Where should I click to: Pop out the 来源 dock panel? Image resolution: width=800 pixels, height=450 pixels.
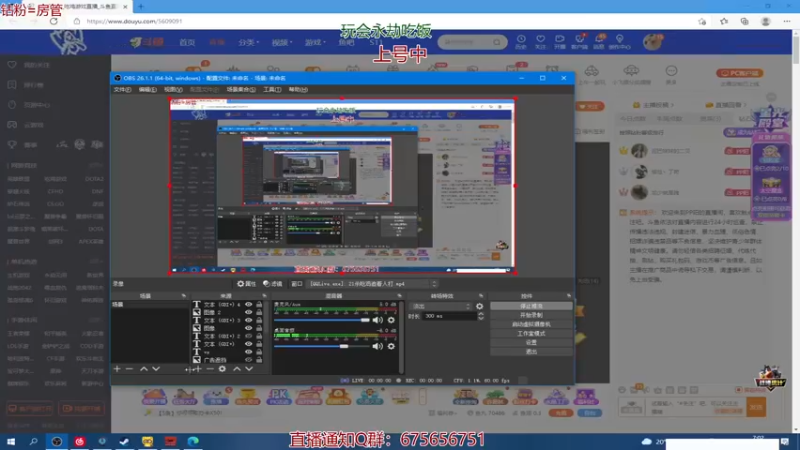point(264,296)
